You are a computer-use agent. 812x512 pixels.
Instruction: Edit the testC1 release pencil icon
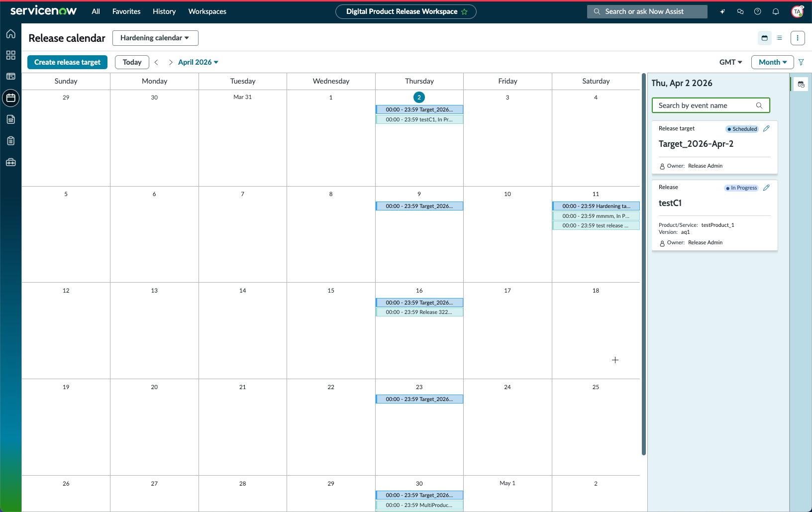766,188
